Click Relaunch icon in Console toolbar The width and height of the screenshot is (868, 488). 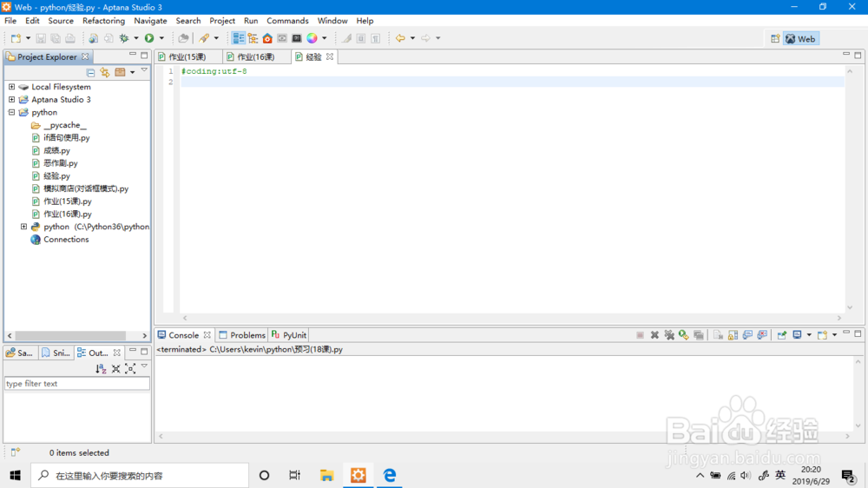684,335
